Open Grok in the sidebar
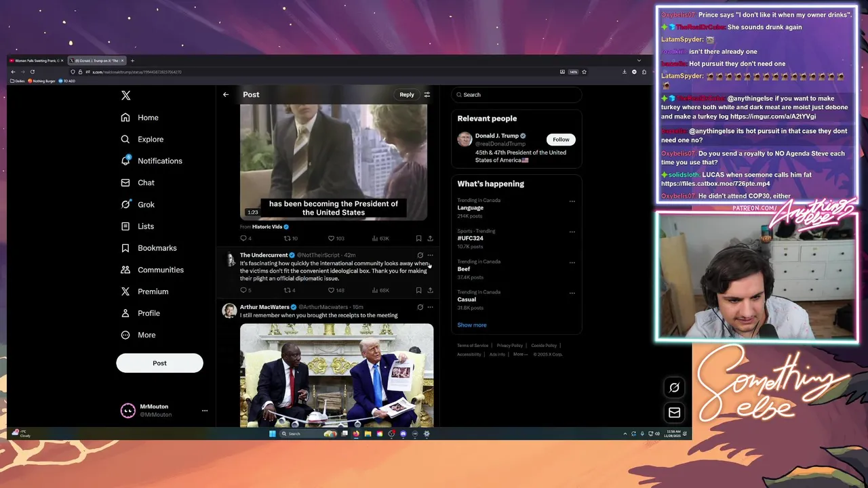The image size is (868, 488). [x=138, y=204]
